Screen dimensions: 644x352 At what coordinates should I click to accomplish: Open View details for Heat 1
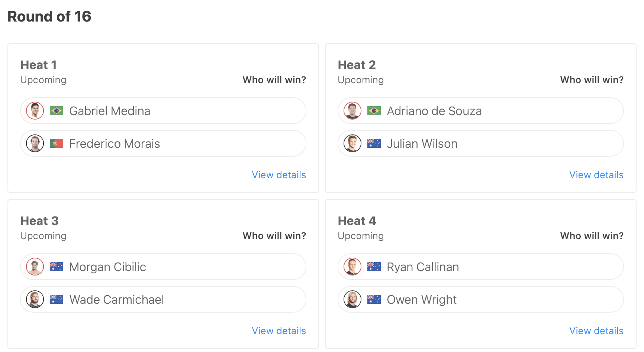[x=279, y=175]
